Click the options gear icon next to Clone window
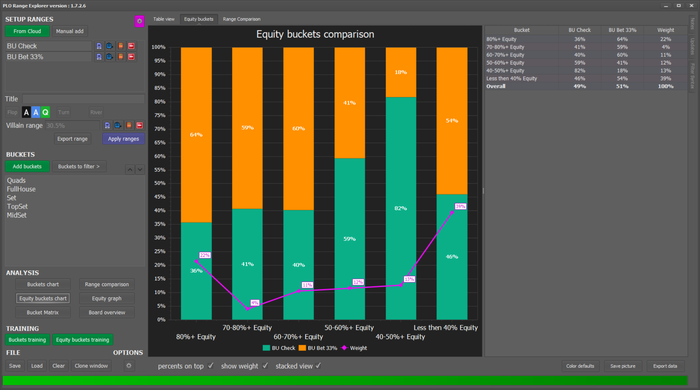Image resolution: width=700 pixels, height=390 pixels. 129,366
